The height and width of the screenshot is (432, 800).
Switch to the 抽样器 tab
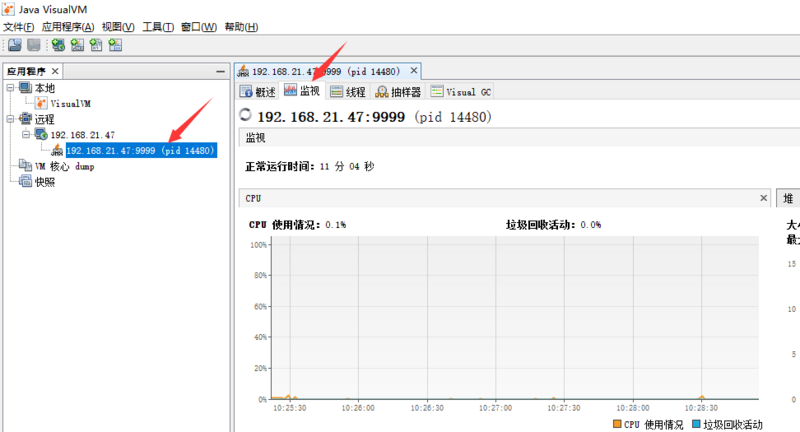pyautogui.click(x=398, y=92)
